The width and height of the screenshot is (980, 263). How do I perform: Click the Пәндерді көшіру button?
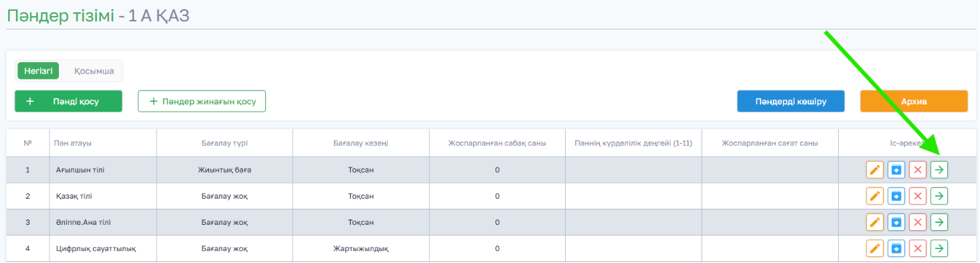(x=791, y=101)
